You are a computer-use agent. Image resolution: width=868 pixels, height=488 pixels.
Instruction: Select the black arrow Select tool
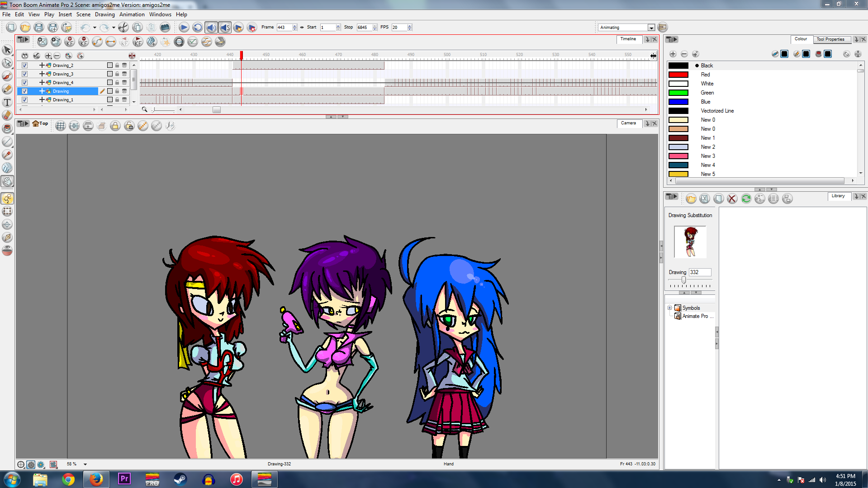(x=7, y=50)
